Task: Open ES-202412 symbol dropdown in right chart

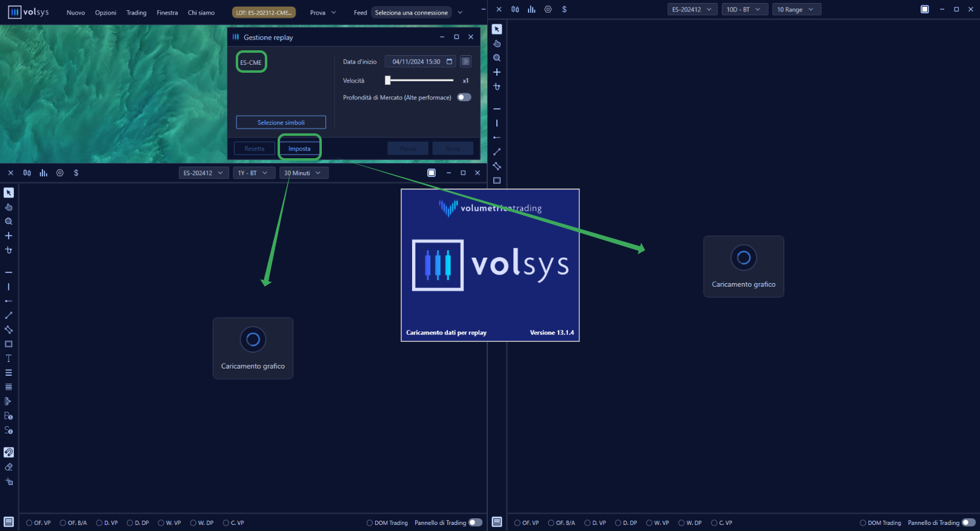Action: point(692,9)
